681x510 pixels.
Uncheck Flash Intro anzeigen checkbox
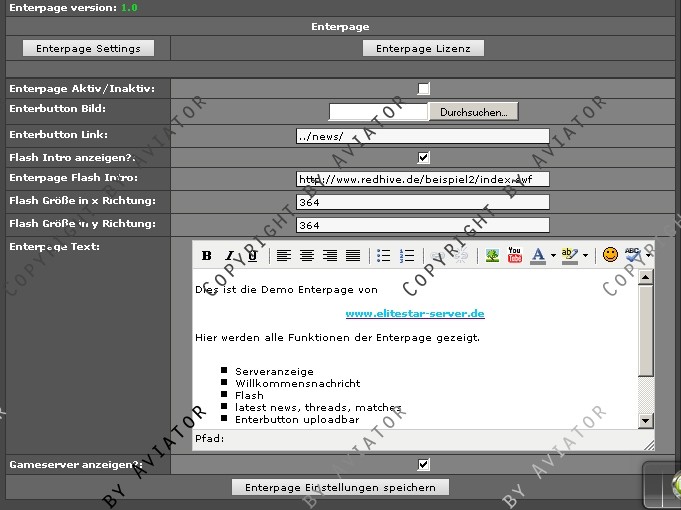point(424,157)
